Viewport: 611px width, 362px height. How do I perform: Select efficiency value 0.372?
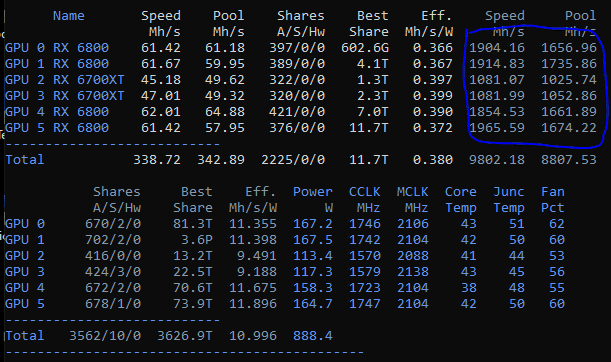pyautogui.click(x=433, y=128)
